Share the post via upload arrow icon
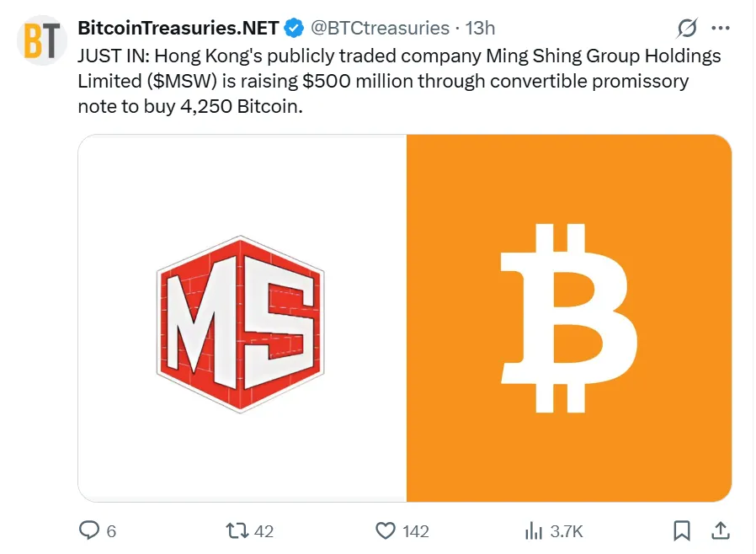756x554 pixels. point(721,530)
